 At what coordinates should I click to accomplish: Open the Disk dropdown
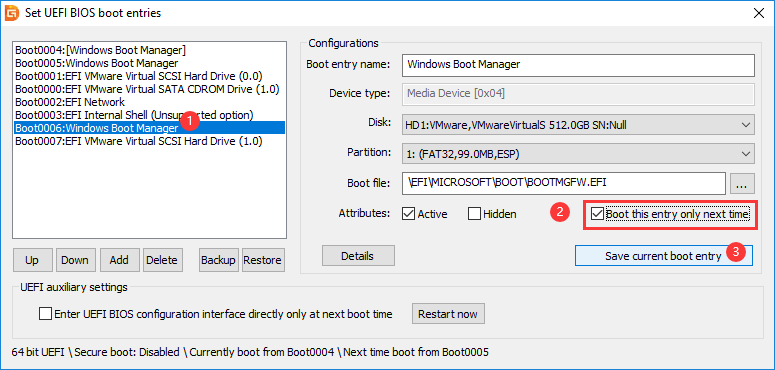[x=578, y=124]
